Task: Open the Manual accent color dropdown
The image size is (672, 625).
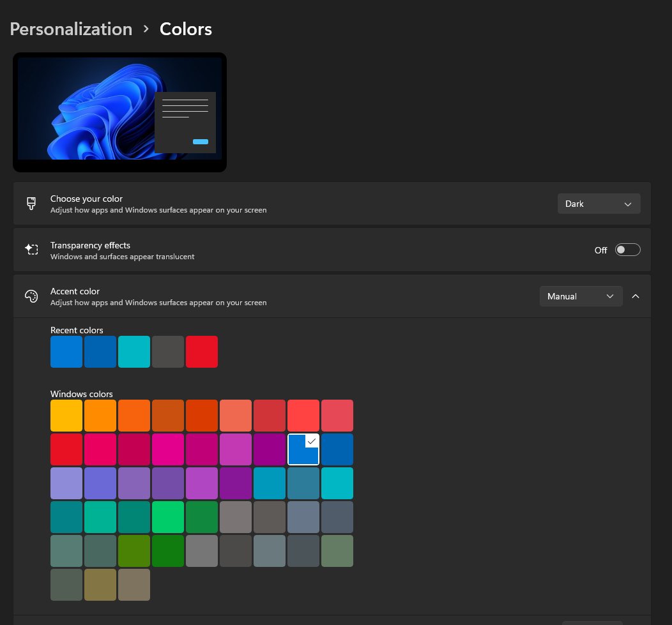Action: [x=581, y=296]
